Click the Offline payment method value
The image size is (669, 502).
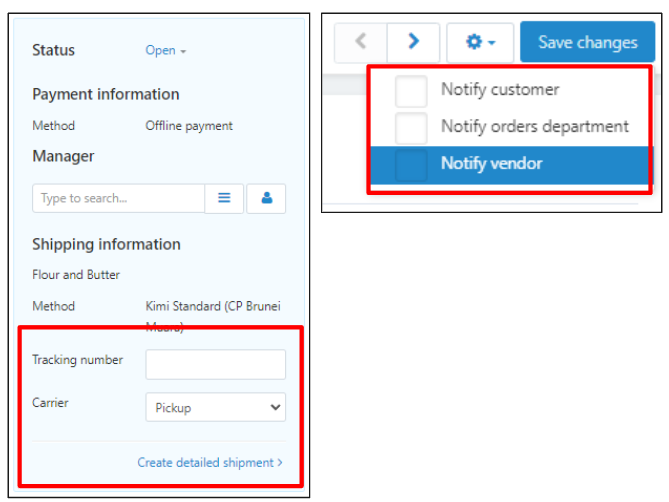tap(189, 126)
